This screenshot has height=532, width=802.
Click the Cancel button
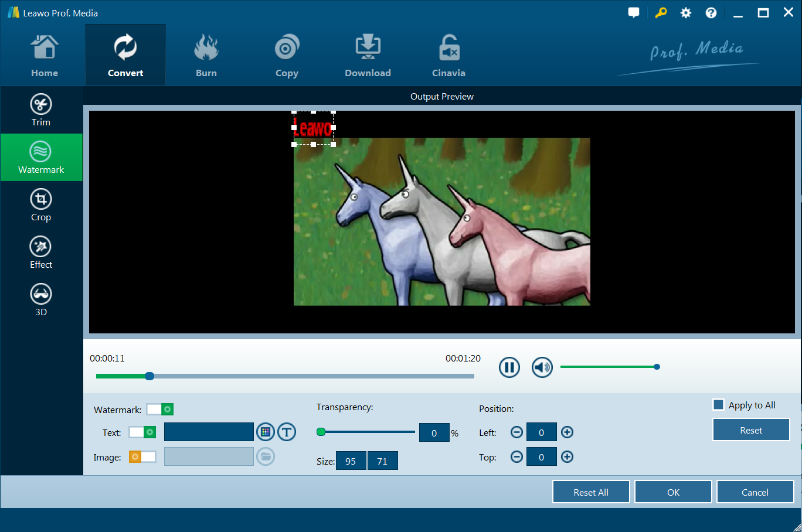pyautogui.click(x=755, y=492)
